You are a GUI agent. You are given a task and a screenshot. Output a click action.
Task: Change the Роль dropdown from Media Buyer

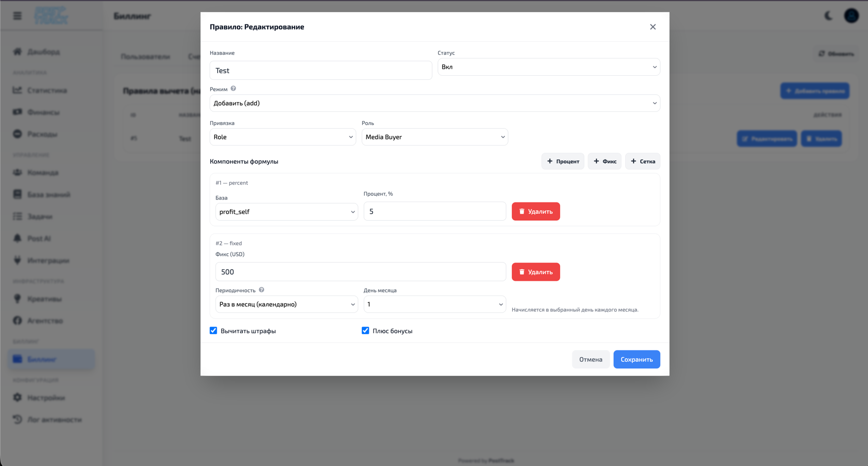435,137
